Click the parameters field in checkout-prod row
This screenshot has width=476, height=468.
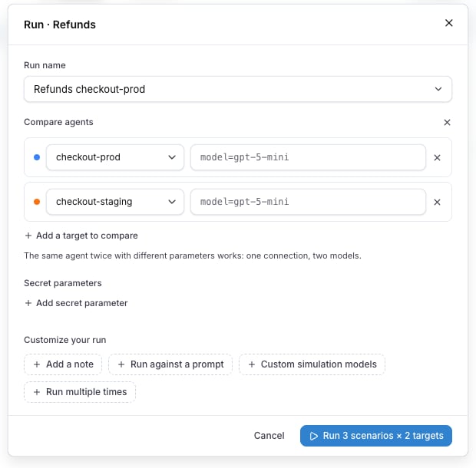(308, 157)
